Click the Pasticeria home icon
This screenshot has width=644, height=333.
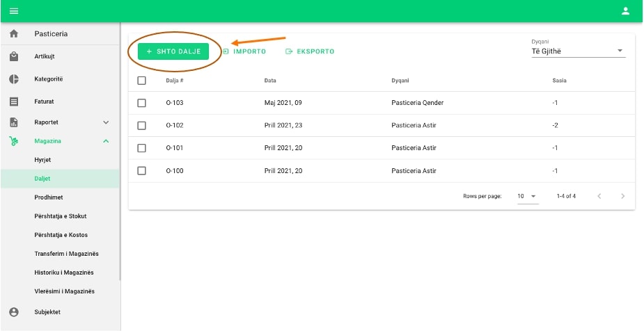[13, 34]
